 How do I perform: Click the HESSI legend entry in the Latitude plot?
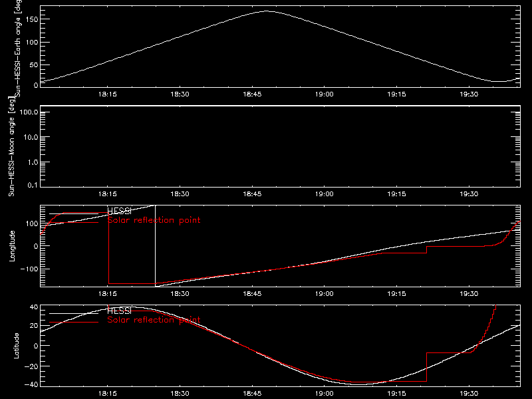[120, 311]
